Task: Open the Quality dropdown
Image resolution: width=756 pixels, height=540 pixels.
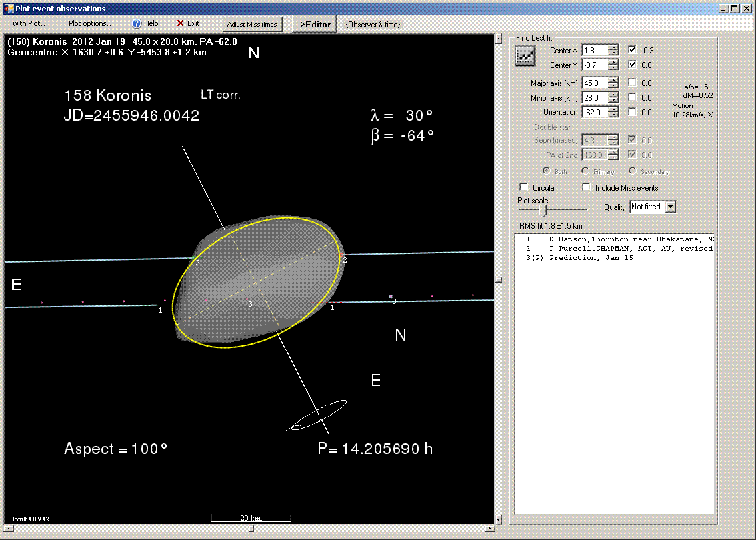Action: click(x=670, y=207)
